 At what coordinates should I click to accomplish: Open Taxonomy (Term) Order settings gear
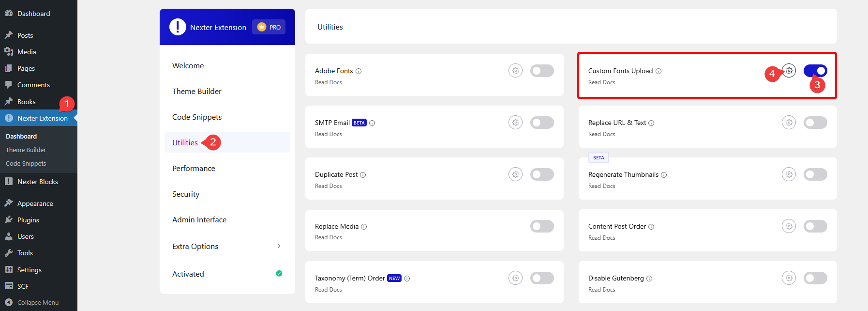point(515,278)
